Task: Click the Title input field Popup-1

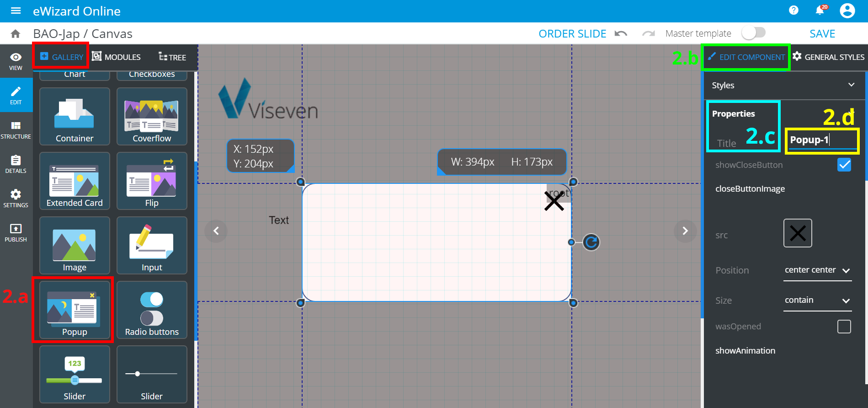Action: (822, 140)
